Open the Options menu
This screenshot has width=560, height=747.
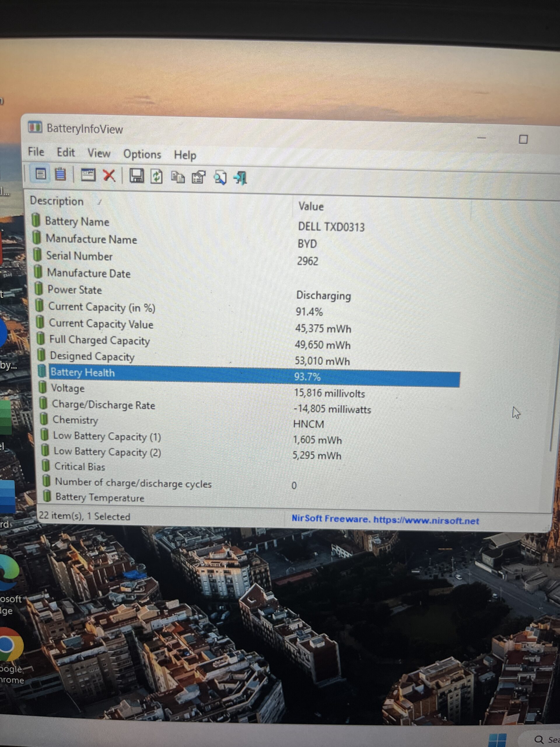(142, 154)
